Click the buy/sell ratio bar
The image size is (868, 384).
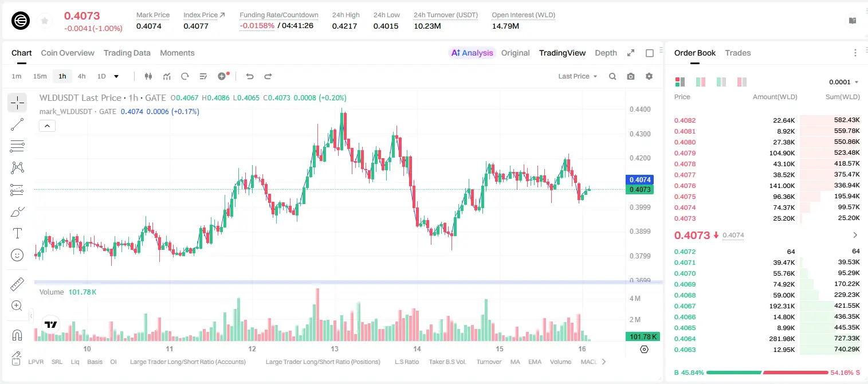click(x=767, y=373)
